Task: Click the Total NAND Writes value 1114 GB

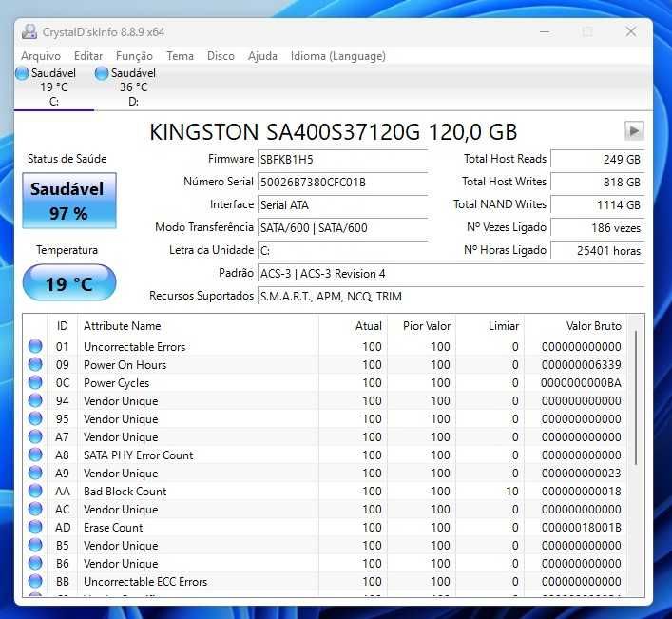Action: pos(598,204)
